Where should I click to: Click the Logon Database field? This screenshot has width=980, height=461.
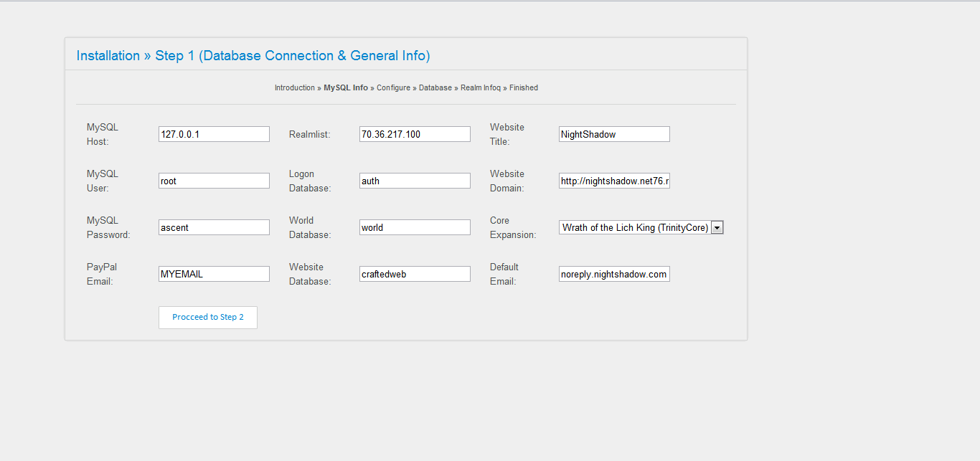click(415, 181)
